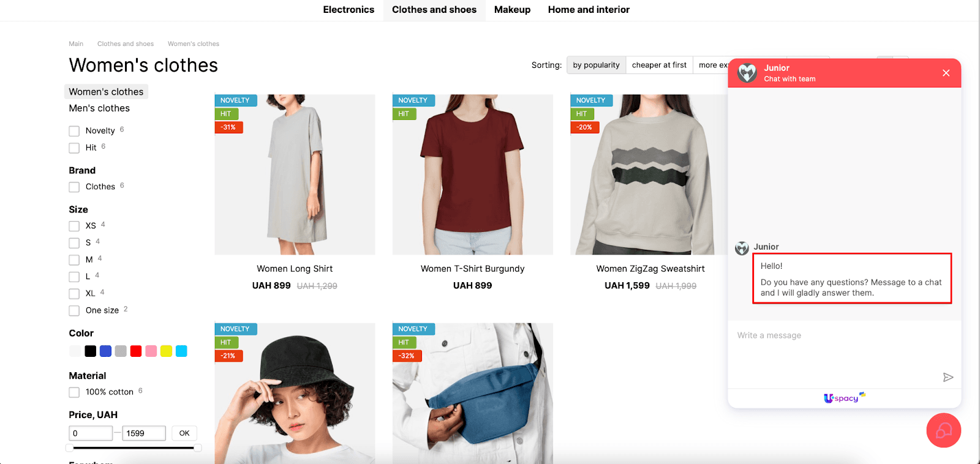Sort products by cheaper at first

(659, 65)
